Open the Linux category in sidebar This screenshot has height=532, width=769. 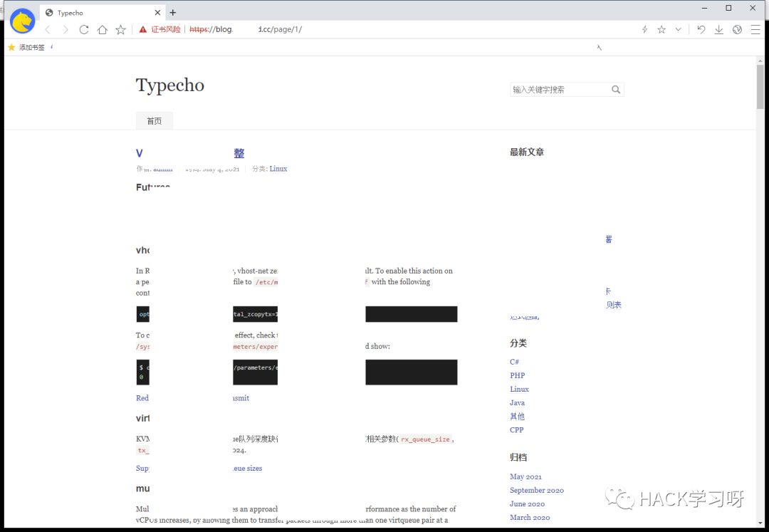[519, 390]
